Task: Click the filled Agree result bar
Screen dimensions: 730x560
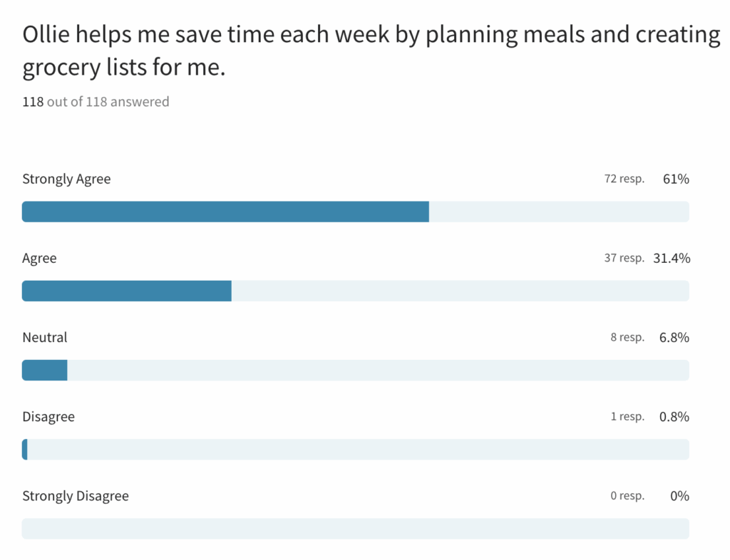Action: point(127,291)
